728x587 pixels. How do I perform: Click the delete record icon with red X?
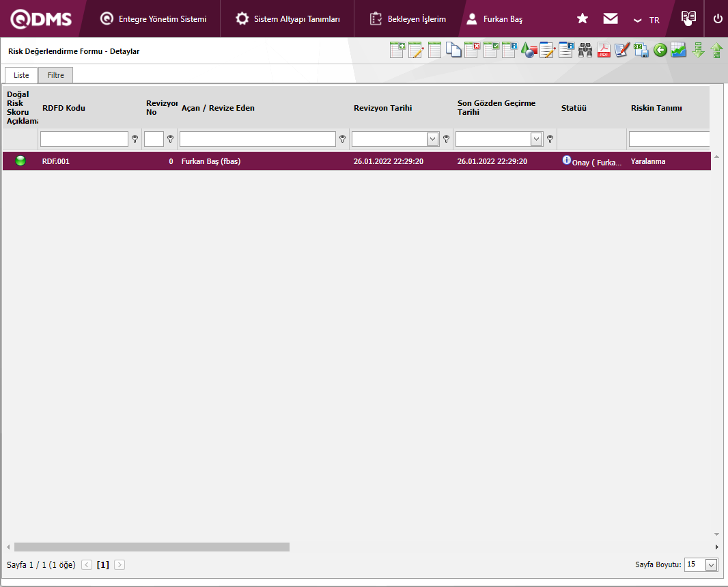pos(472,50)
